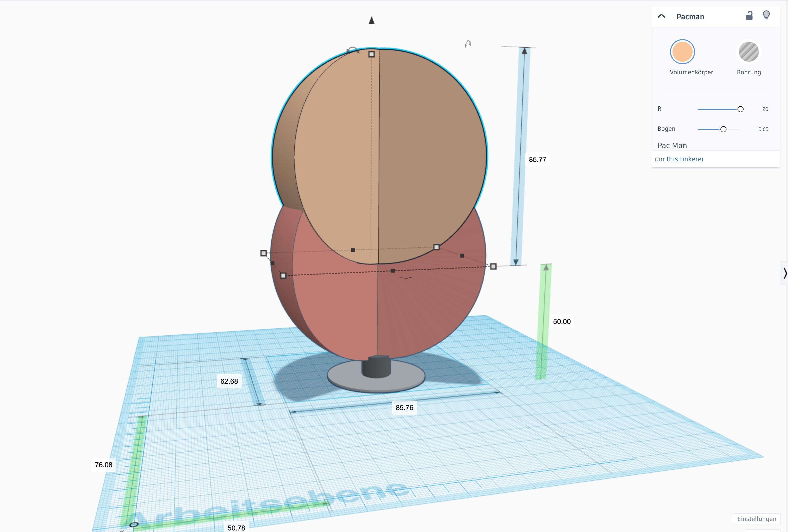Edit the 85.76 width dimension
Screen dimensions: 788x532
point(405,408)
